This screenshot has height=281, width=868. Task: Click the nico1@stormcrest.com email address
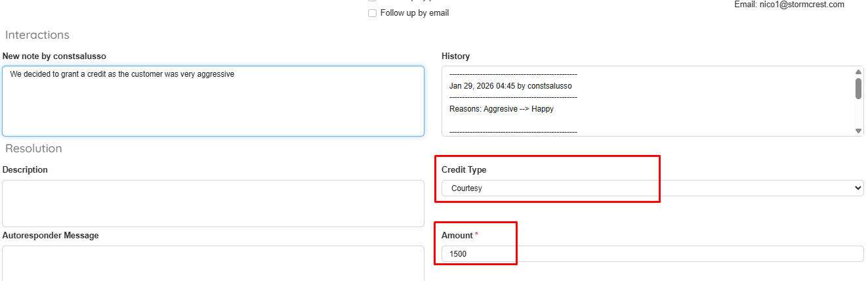[x=800, y=5]
